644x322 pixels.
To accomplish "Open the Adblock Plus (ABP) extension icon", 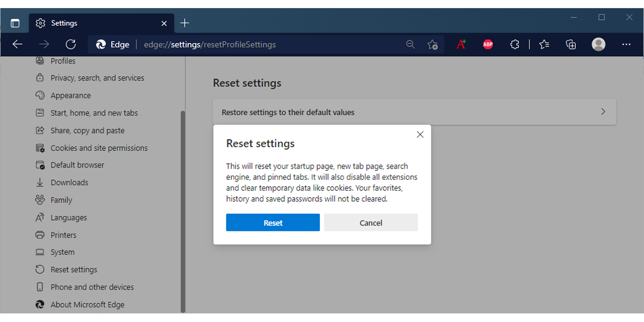I will pyautogui.click(x=487, y=45).
